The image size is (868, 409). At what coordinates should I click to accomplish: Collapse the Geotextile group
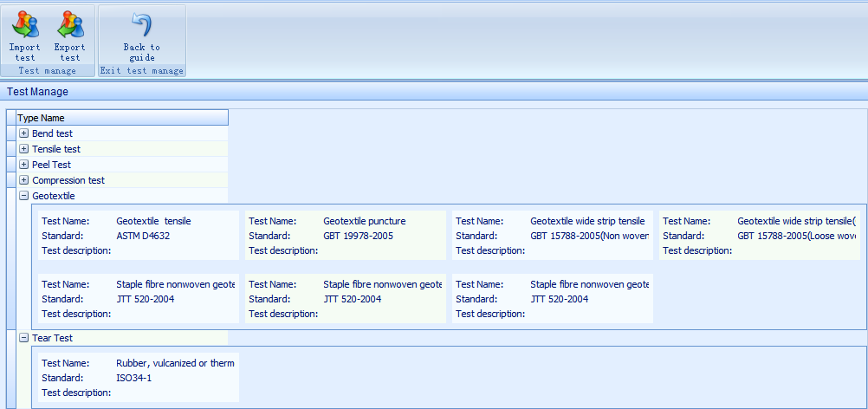click(24, 196)
